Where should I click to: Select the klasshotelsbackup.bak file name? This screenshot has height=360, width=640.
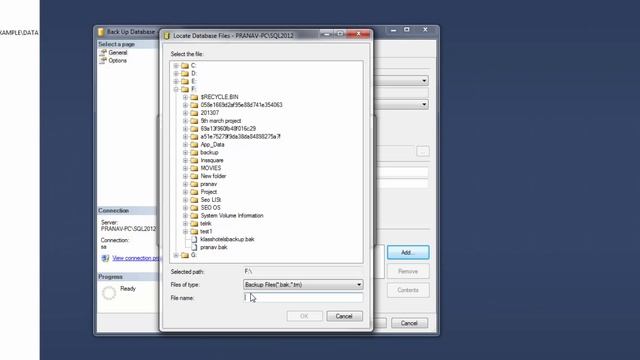[x=227, y=239]
